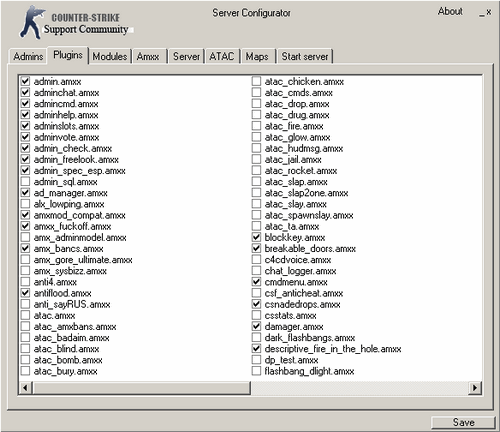Toggle adminhelp.amxx checkbox

pyautogui.click(x=25, y=115)
